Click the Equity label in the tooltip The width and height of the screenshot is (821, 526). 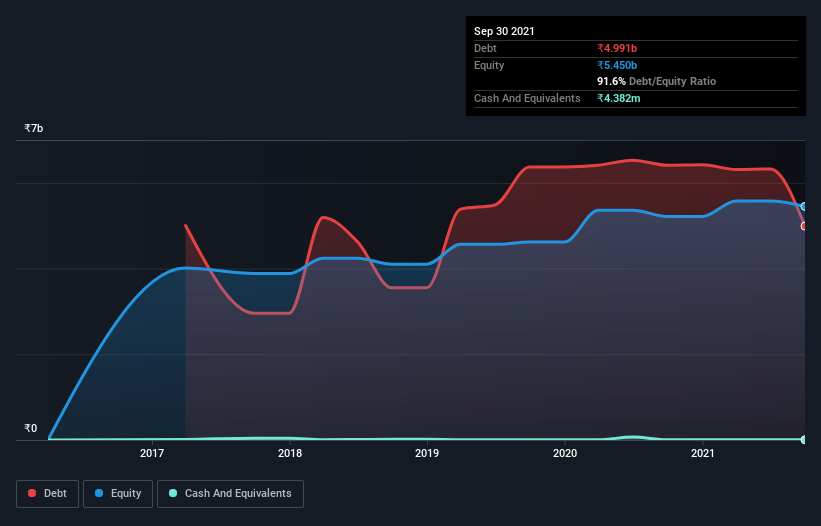click(489, 65)
